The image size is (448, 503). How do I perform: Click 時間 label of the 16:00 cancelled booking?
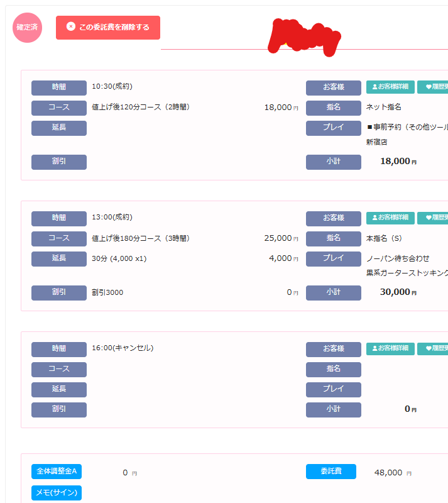click(x=59, y=349)
